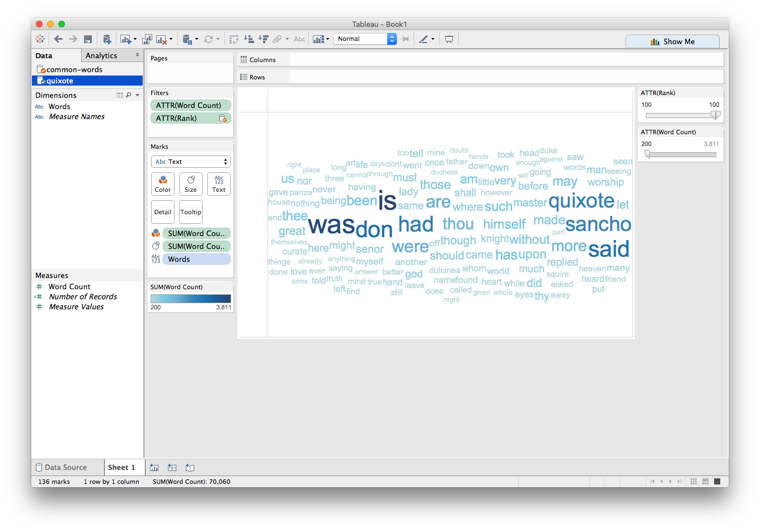
Task: Sort ascending from toolbar
Action: coord(249,39)
